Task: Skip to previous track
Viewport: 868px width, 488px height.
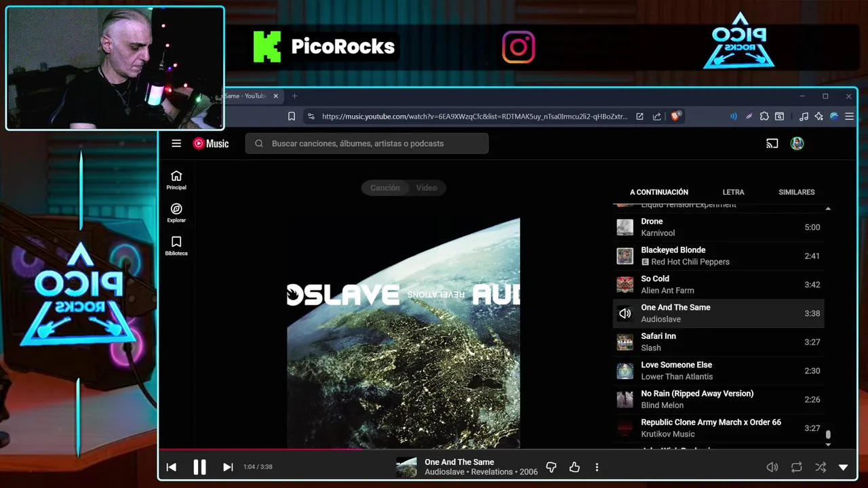Action: click(x=172, y=467)
